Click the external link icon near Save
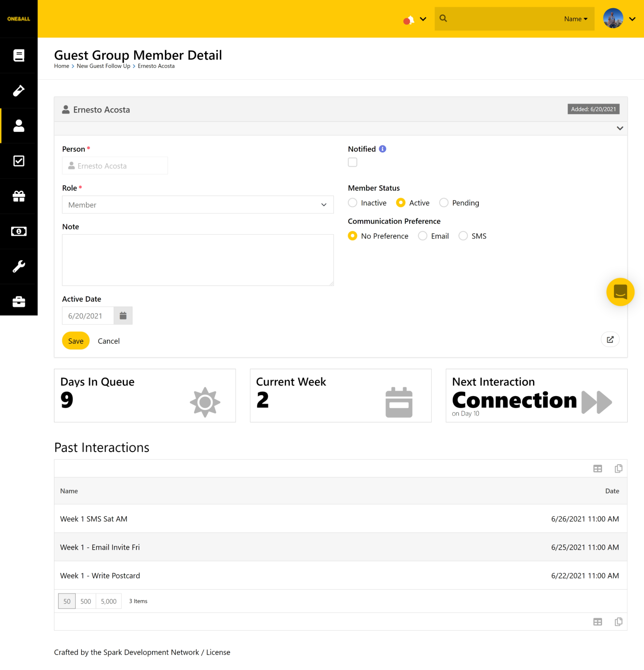Viewport: 644px width, 670px height. (x=610, y=340)
